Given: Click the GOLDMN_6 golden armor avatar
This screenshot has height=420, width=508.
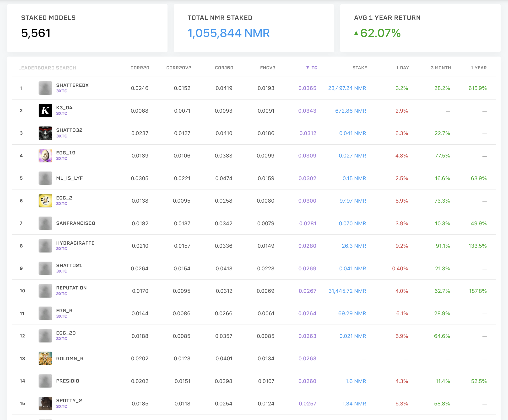Looking at the screenshot, I should pos(45,358).
